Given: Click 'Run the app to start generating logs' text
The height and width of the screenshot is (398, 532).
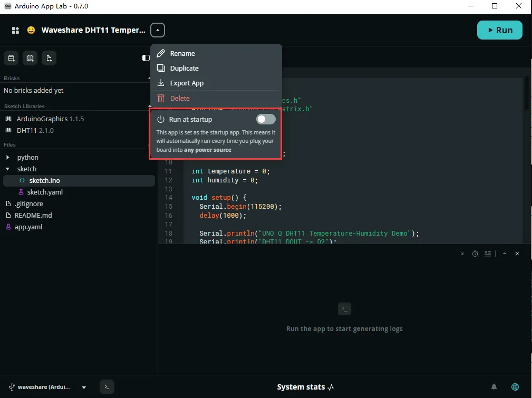Looking at the screenshot, I should pyautogui.click(x=344, y=329).
